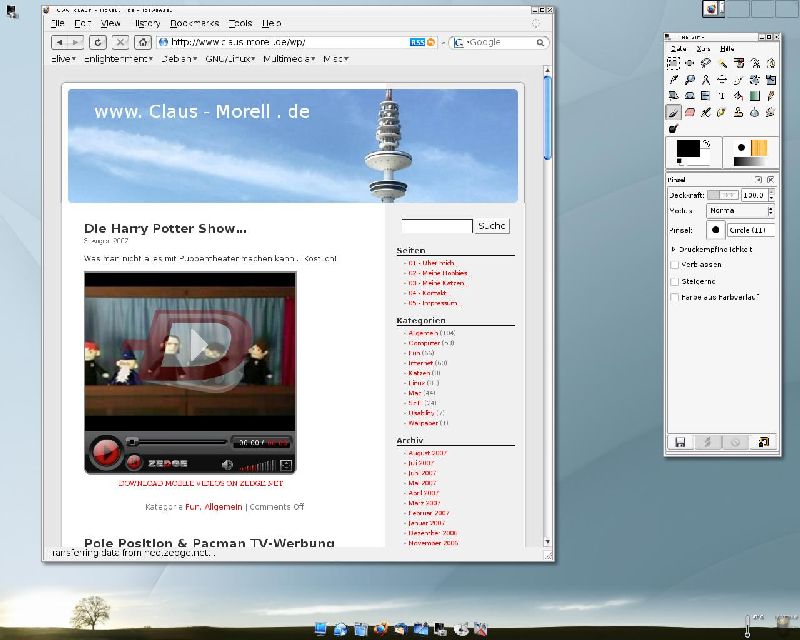Adjust the Deckkraft opacity slider
Screen dimensions: 800x640
[x=722, y=195]
